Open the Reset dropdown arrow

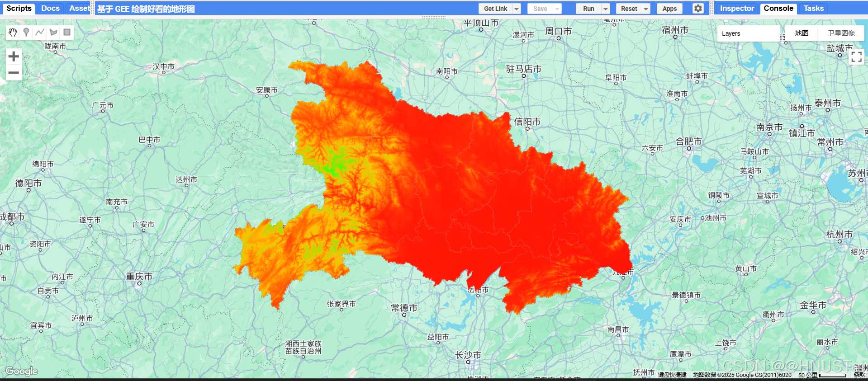[x=646, y=9]
